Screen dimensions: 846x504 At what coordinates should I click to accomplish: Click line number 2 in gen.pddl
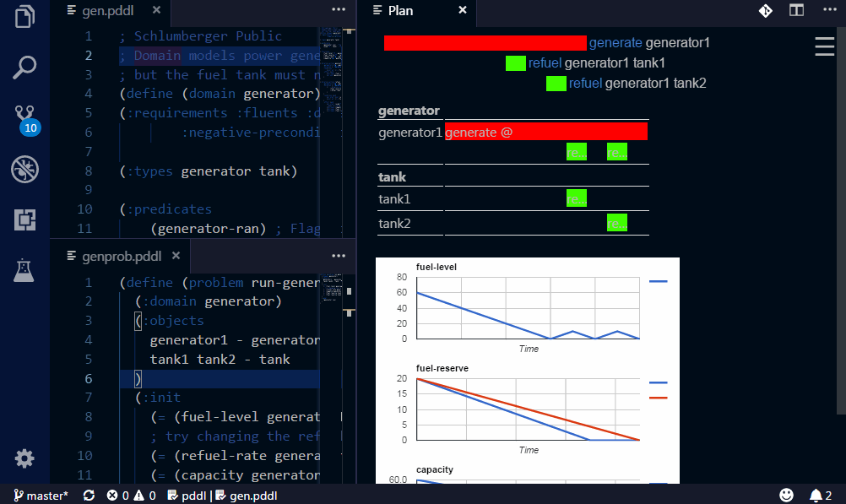pos(88,56)
